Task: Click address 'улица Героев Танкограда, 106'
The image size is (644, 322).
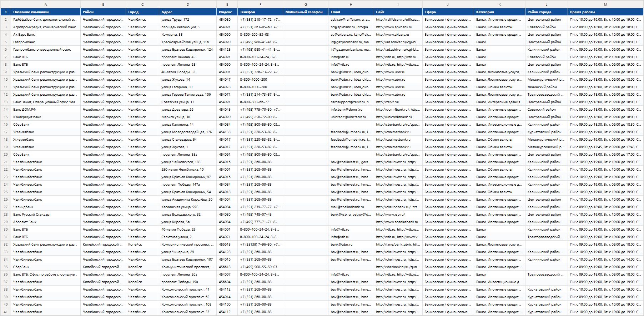Action: (x=188, y=95)
